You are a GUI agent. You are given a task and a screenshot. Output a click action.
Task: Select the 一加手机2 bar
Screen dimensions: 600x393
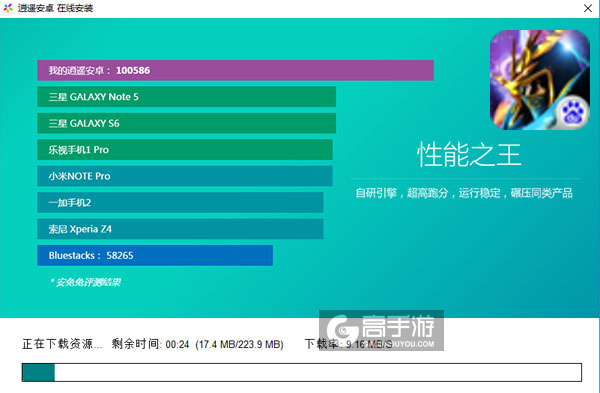tap(180, 202)
